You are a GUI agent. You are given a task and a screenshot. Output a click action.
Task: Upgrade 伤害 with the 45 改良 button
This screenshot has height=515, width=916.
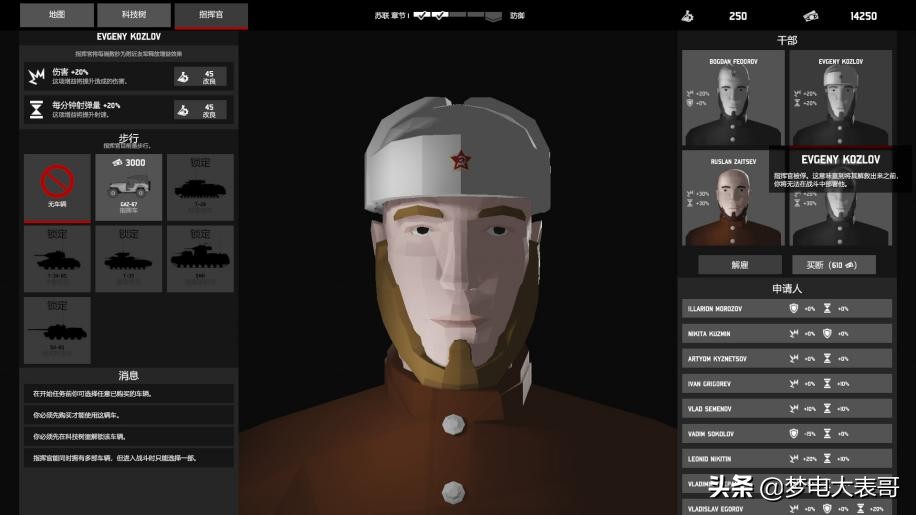click(x=200, y=76)
